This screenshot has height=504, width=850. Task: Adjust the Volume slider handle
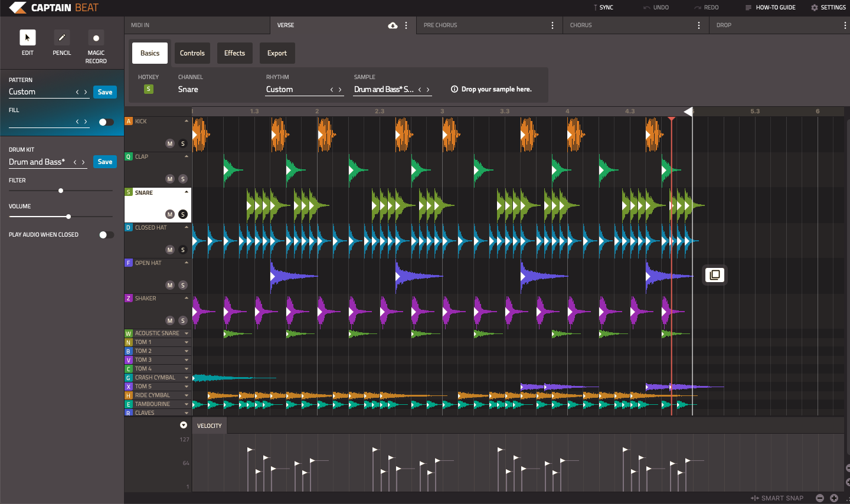[68, 217]
